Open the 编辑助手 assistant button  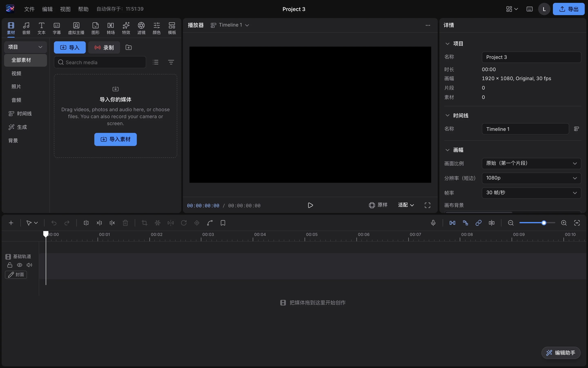click(x=561, y=353)
